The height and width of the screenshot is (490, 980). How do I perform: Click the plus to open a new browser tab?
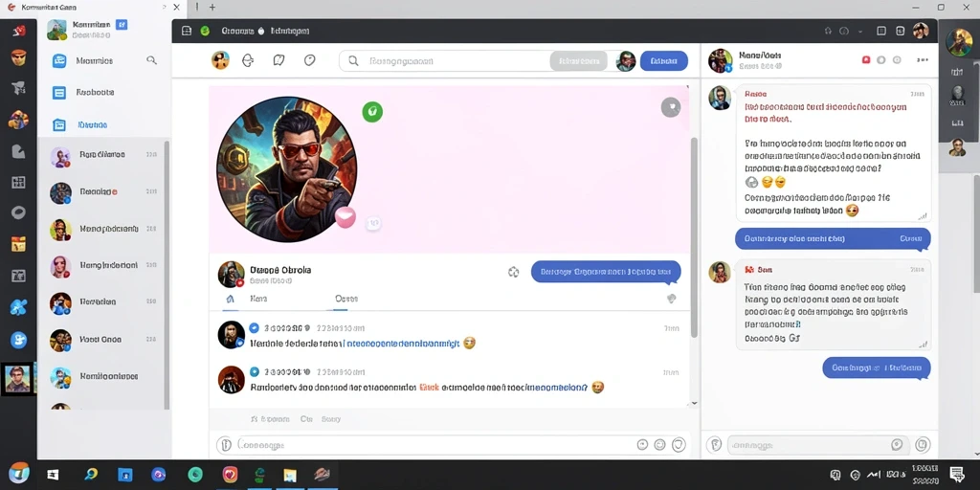(x=212, y=7)
